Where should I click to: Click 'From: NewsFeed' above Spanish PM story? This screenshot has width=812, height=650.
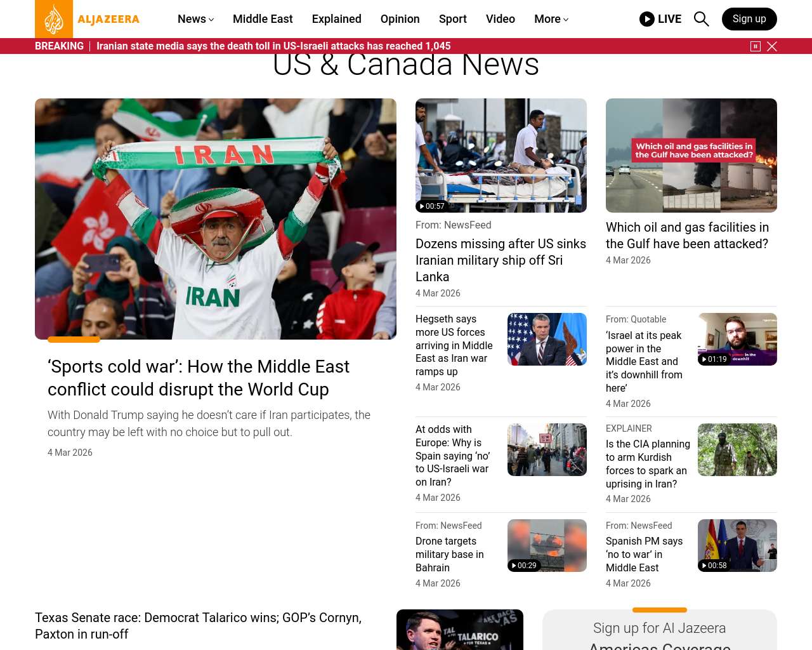639,526
